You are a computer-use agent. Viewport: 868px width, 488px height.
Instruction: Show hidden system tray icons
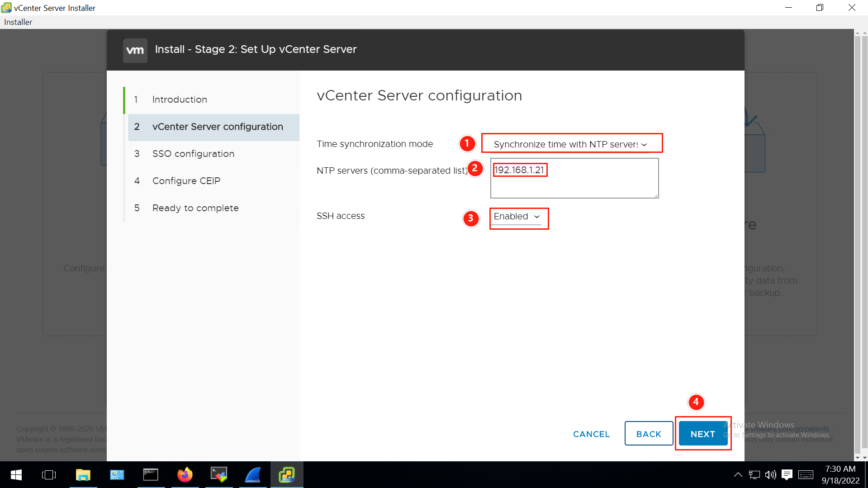738,475
